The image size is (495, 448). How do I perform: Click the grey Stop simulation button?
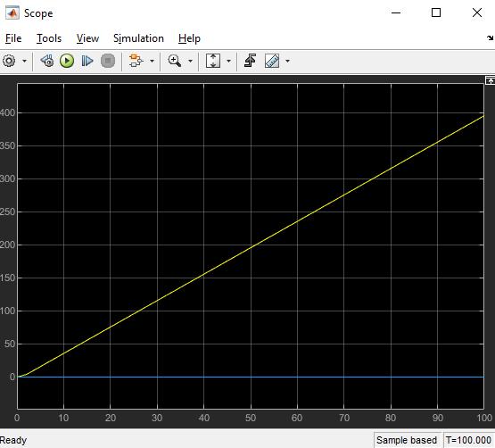pyautogui.click(x=108, y=61)
